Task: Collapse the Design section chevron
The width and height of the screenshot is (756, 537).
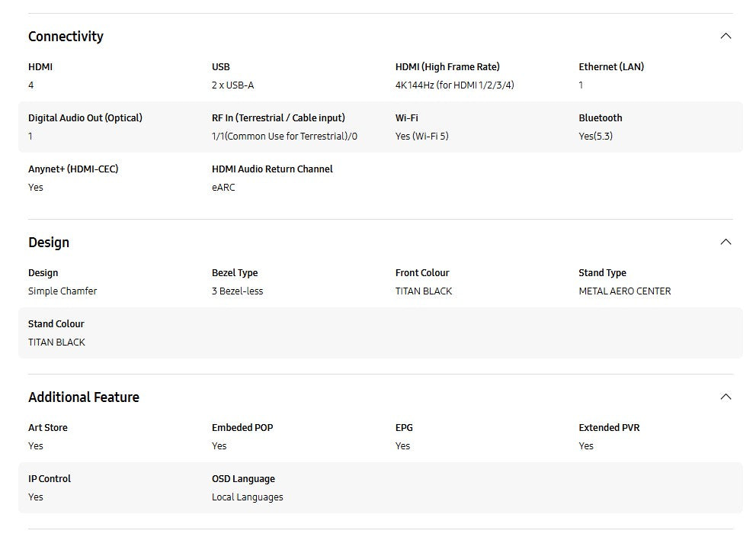Action: [726, 242]
